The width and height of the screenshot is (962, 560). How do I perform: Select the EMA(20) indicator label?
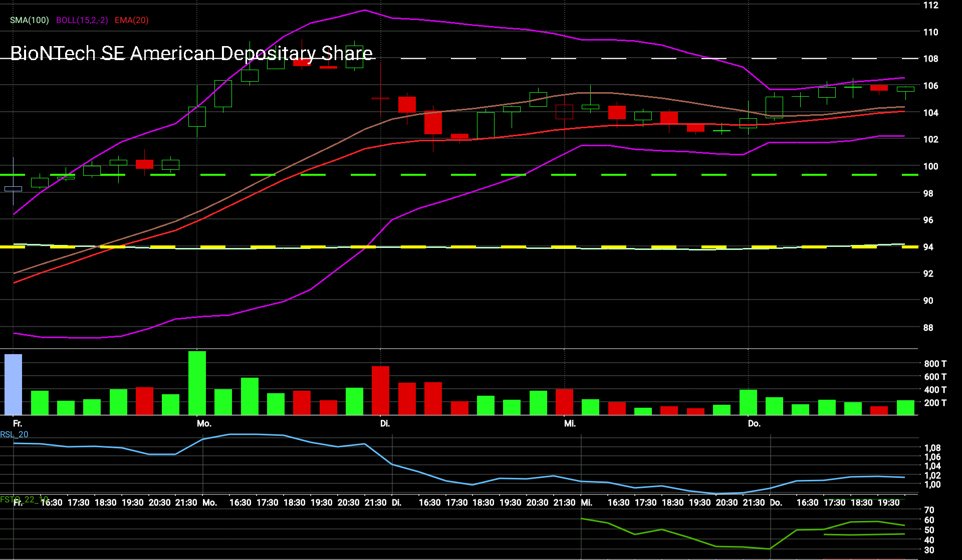[x=131, y=20]
